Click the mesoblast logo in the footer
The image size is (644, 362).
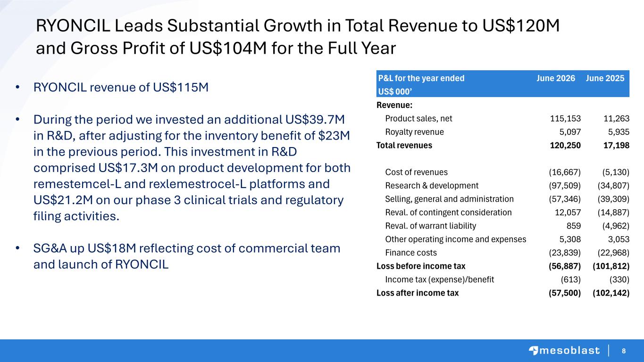564,351
